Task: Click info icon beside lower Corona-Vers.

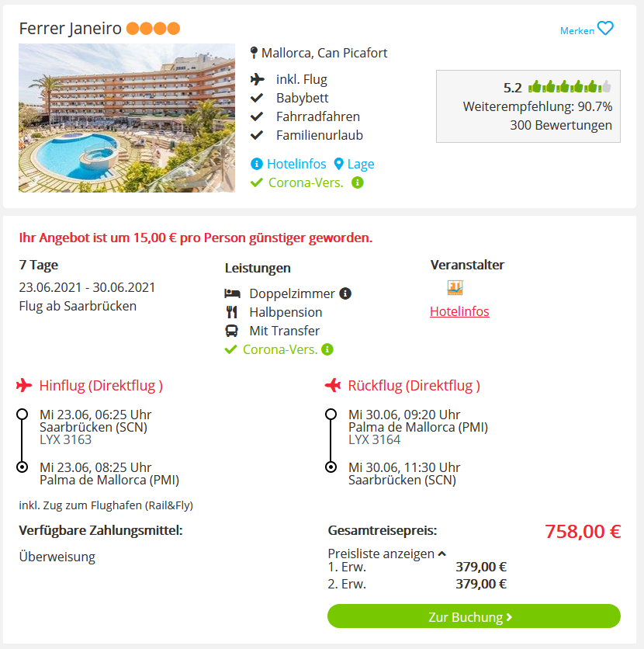Action: point(327,349)
